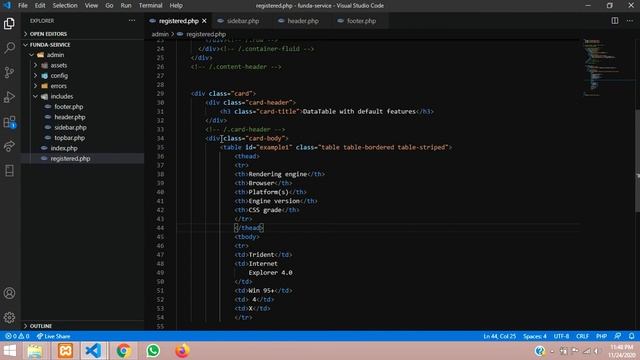
Task: Open the Explorer views and more actions ellipsis
Action: [x=132, y=20]
